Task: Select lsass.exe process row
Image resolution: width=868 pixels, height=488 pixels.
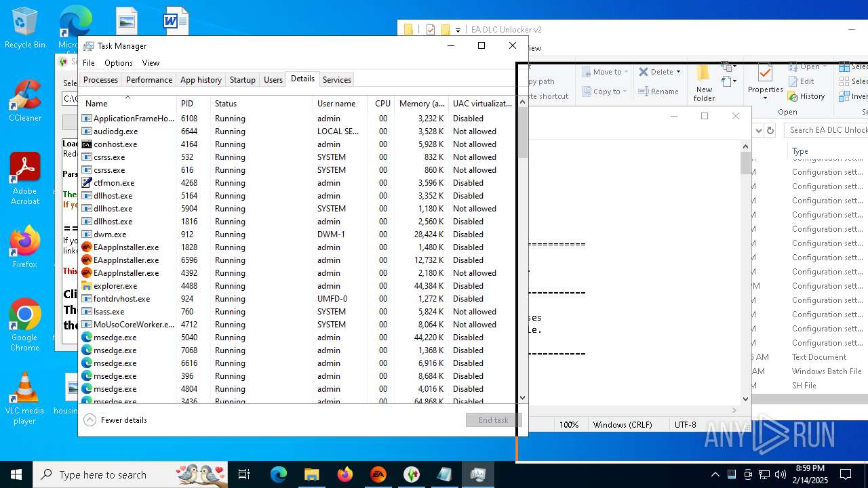Action: point(297,312)
